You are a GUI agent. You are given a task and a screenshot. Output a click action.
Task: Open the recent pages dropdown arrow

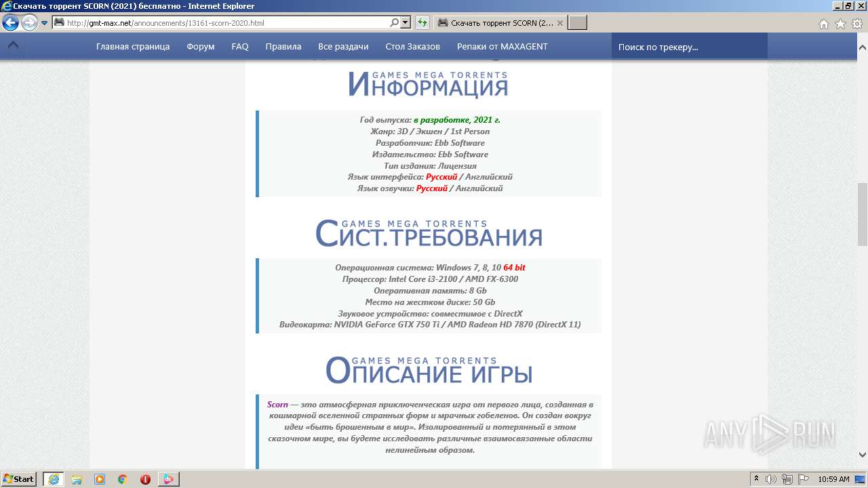(x=45, y=23)
